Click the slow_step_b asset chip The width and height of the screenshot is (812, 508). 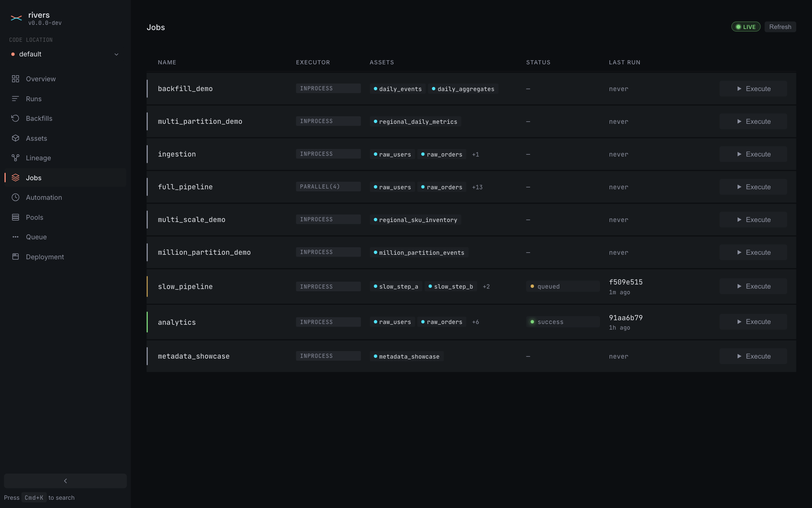(451, 286)
